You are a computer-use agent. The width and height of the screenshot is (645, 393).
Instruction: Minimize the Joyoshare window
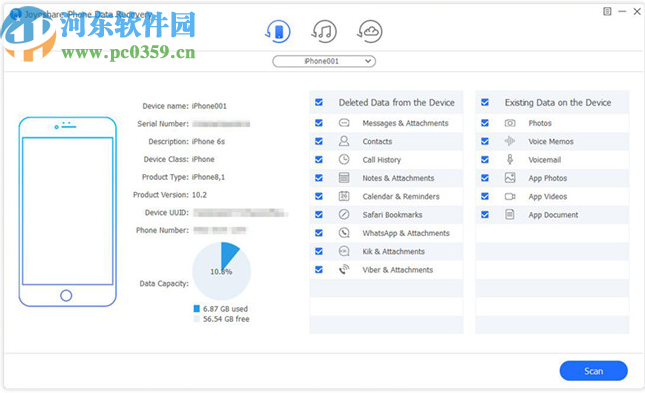pos(622,12)
